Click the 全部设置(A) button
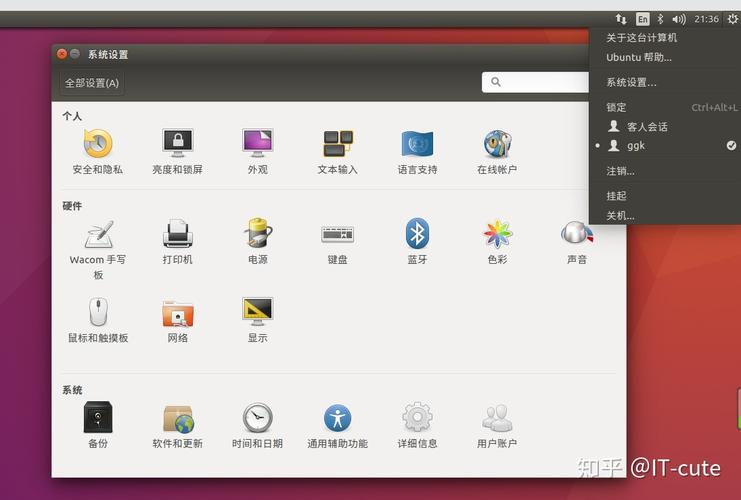 pyautogui.click(x=92, y=83)
